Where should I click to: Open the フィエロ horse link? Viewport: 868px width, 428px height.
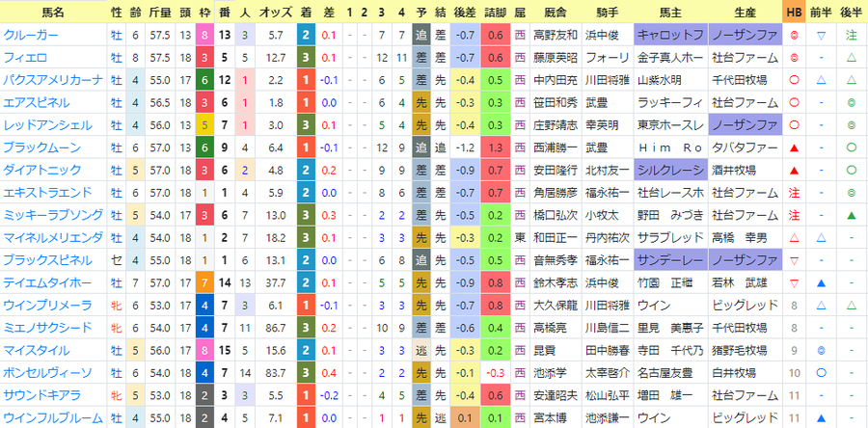[25, 58]
